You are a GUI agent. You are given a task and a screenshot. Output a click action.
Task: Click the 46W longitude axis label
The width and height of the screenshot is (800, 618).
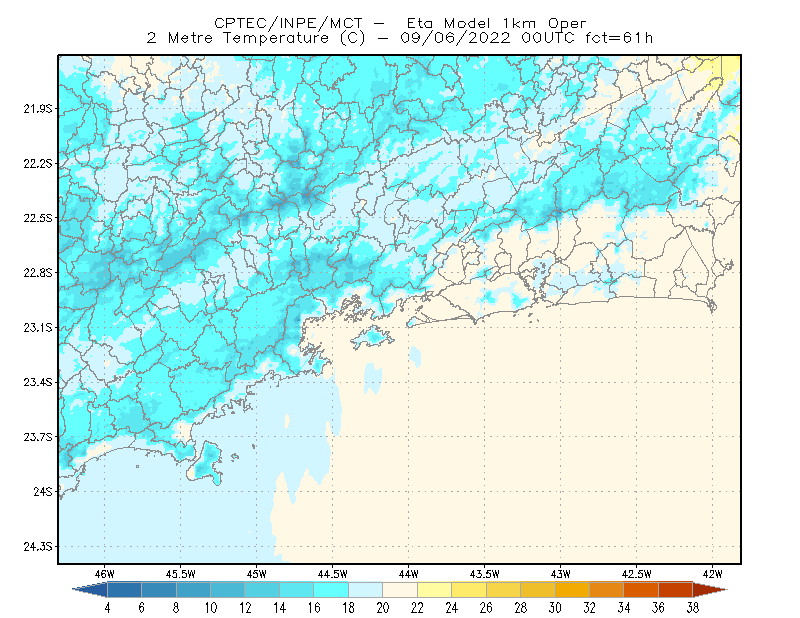(x=105, y=574)
